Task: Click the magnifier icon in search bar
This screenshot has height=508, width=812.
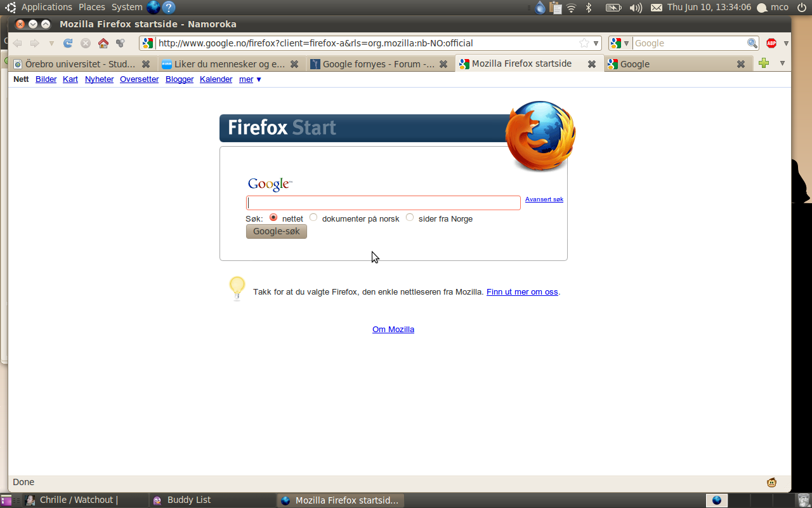Action: click(752, 43)
